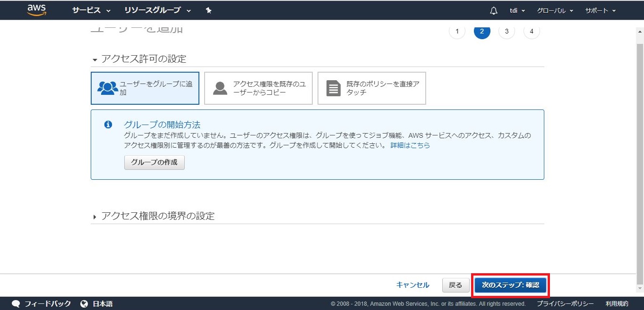Collapse the アクセス許可の設定 section
This screenshot has width=644, height=310.
(139, 59)
